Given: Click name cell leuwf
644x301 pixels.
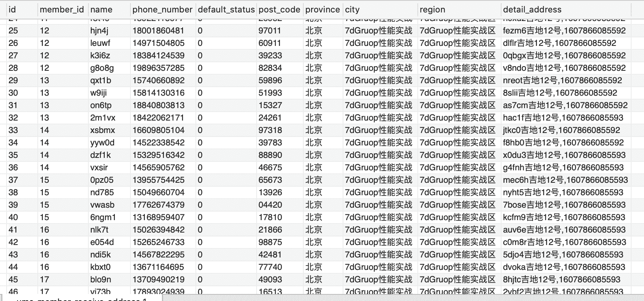Looking at the screenshot, I should click(x=100, y=43).
